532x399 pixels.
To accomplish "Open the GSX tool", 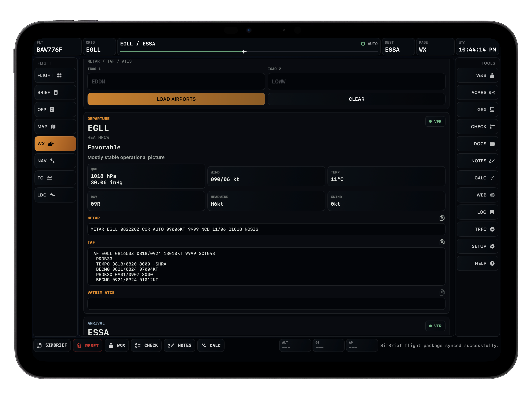I will point(477,109).
